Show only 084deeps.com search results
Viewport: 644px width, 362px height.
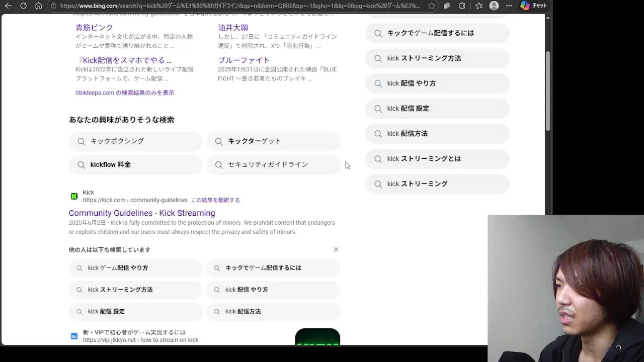[x=125, y=93]
